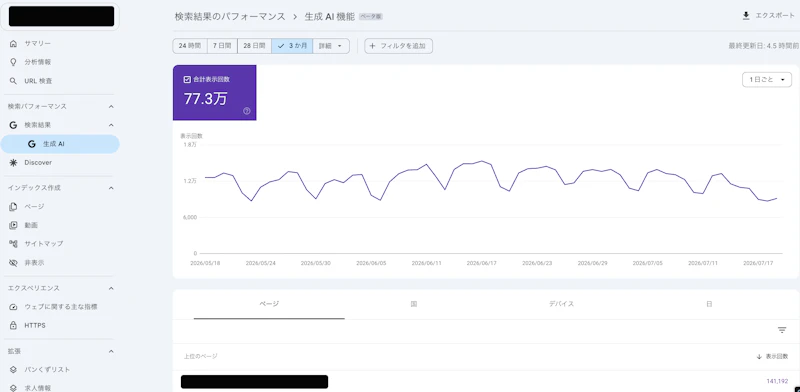
Task: Select the 24 時間 date range
Action: [x=190, y=46]
